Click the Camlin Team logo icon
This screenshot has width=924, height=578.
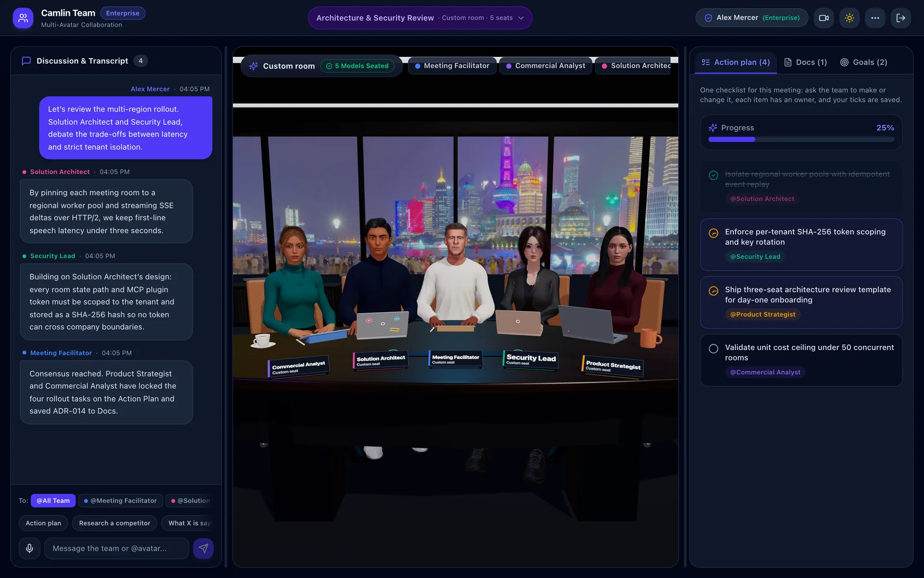pos(23,18)
